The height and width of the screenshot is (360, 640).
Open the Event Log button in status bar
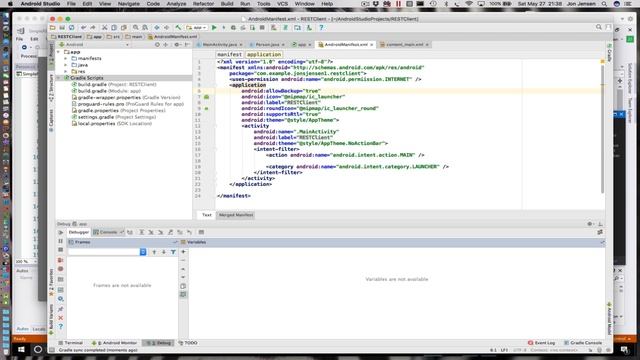tap(541, 343)
